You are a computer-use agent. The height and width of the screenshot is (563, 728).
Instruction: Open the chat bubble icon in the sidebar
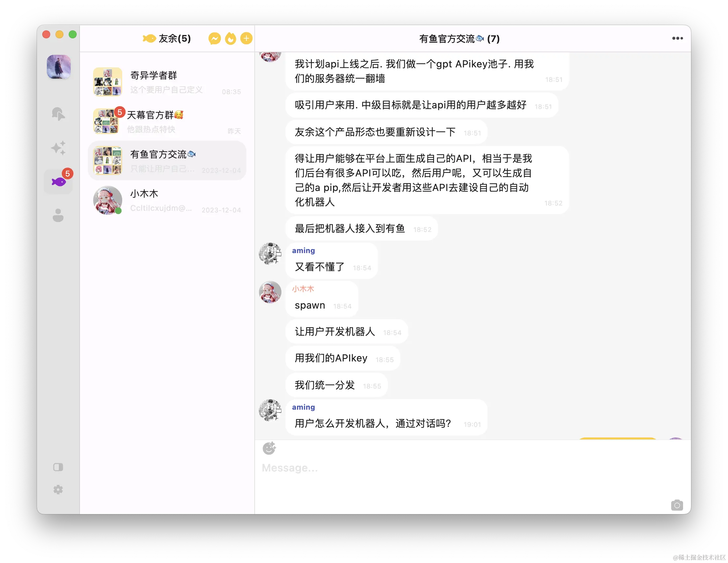click(58, 114)
